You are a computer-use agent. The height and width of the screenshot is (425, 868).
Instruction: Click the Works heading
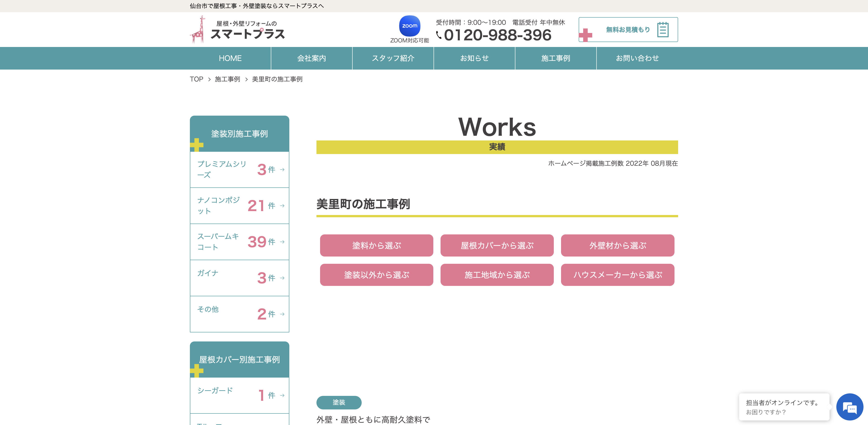(497, 127)
